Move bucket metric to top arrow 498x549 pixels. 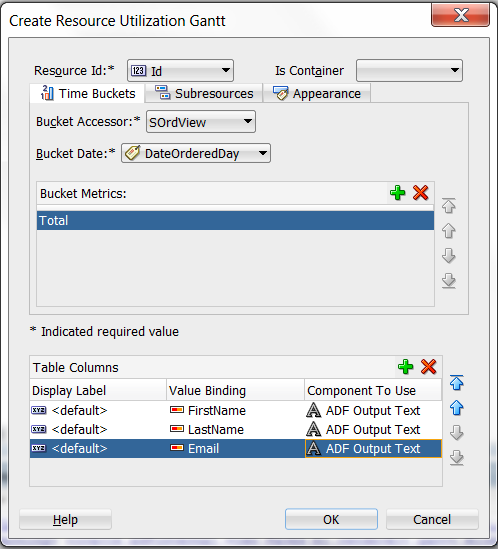[449, 206]
